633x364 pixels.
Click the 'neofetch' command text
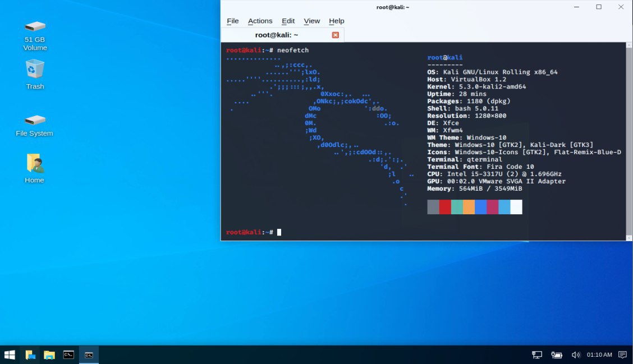tap(293, 50)
